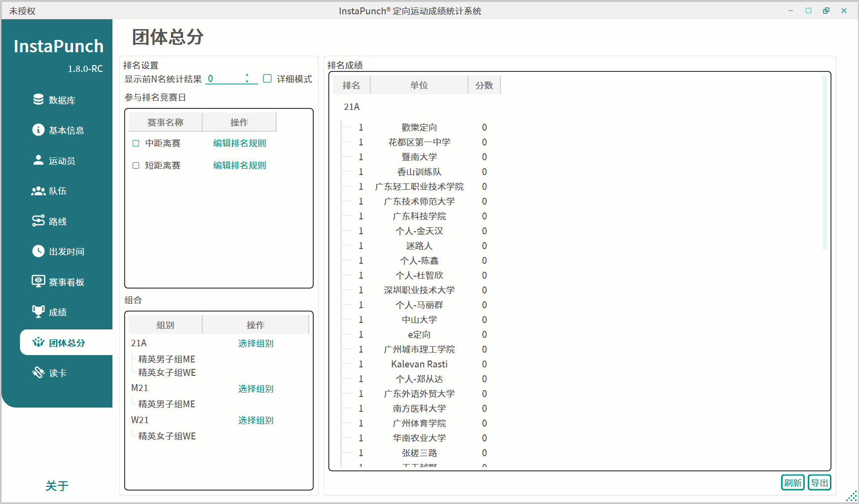Screen dimensions: 859x504
Task: Open the teams group icon
Action: pos(38,191)
